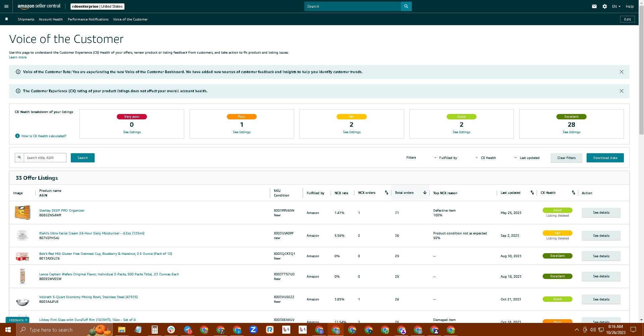
Task: Click How is CX Health calculated link
Action: click(44, 136)
